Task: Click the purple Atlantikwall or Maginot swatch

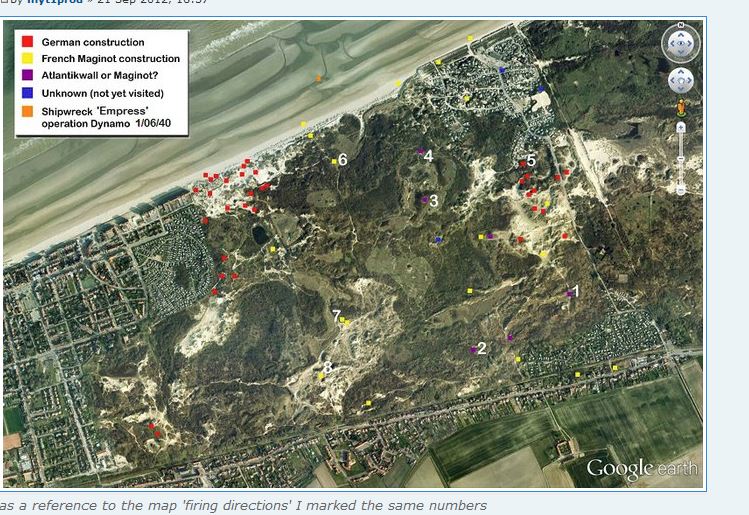Action: tap(27, 75)
